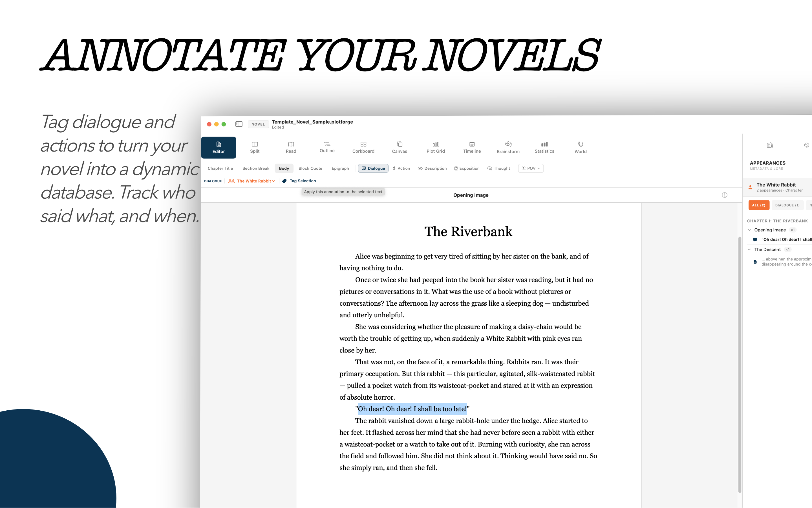
Task: Open the Canvas view
Action: point(400,148)
